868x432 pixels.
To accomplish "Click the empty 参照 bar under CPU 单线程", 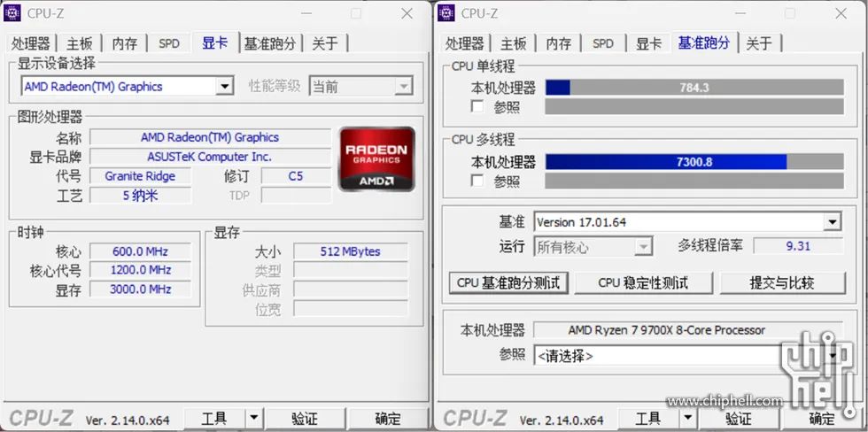I will pyautogui.click(x=694, y=107).
